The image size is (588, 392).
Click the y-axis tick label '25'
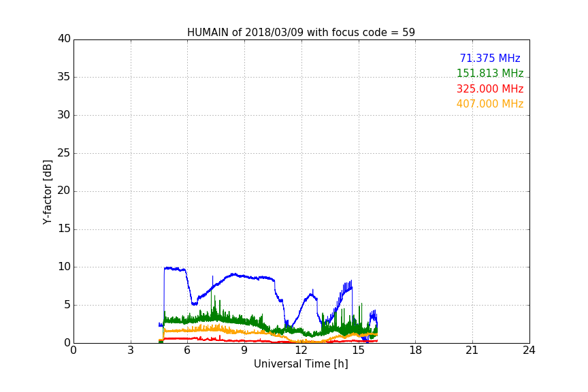pos(64,153)
